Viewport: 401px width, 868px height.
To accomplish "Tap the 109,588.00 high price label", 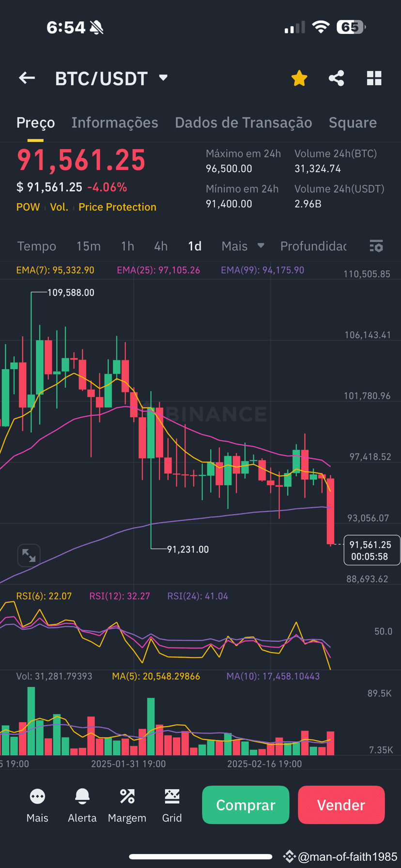I will 71,292.
